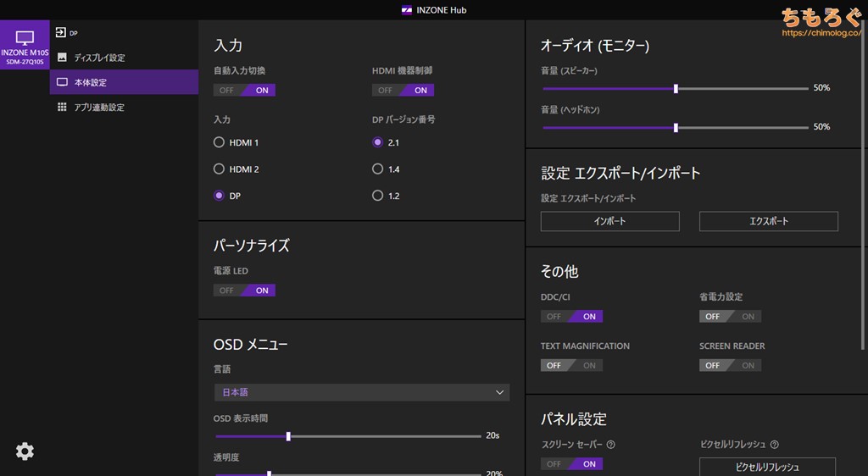Click the help icon beside スクリーン セーバー
Image resolution: width=868 pixels, height=476 pixels.
click(x=611, y=445)
